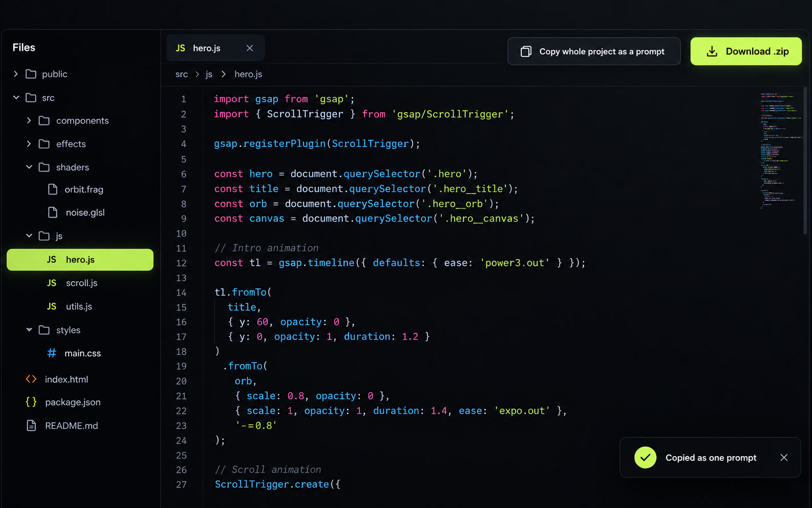This screenshot has height=508, width=812.
Task: Click 'expo.out' string on line 22
Action: tap(522, 411)
